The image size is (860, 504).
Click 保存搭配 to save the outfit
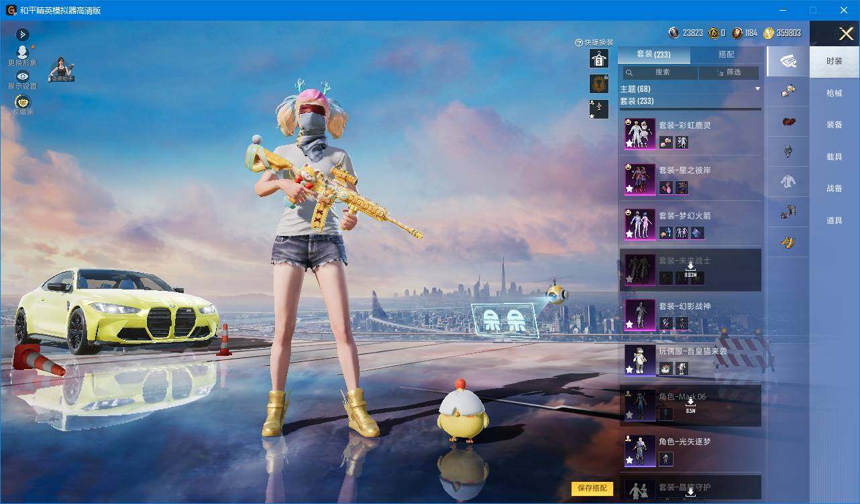coord(592,489)
